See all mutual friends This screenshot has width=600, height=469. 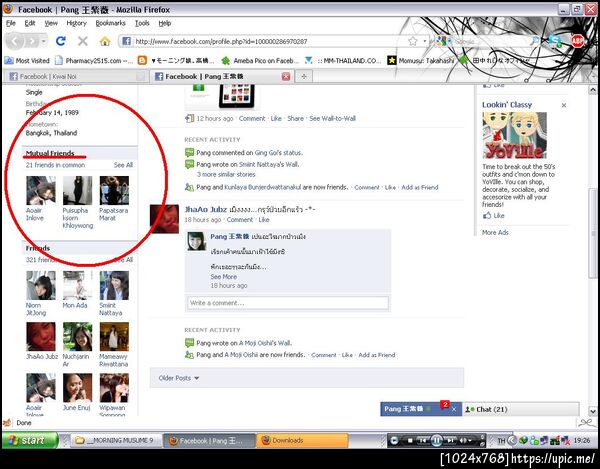[x=123, y=165]
